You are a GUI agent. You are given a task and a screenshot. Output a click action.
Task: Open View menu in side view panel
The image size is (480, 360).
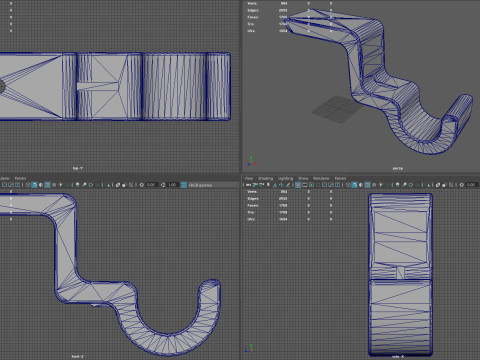249,178
